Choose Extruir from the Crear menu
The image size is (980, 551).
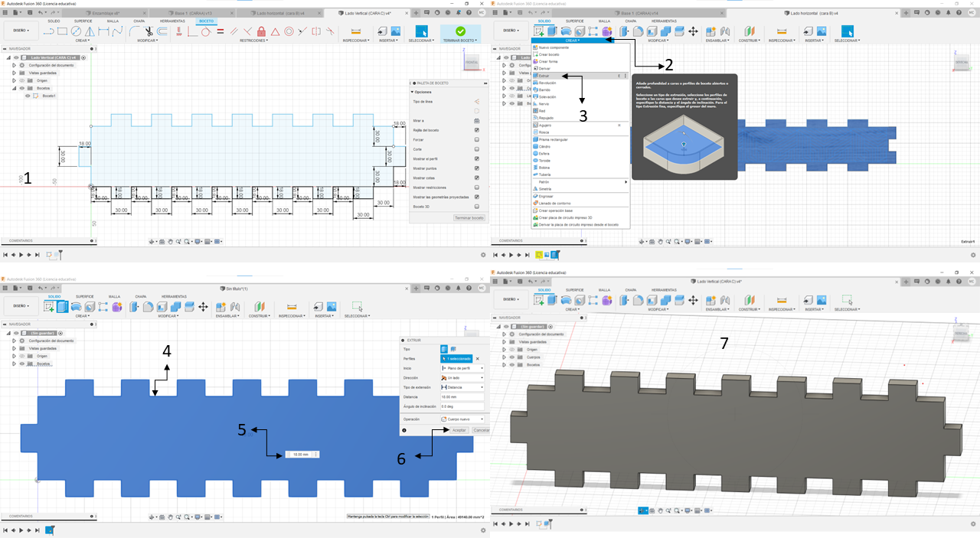[x=580, y=76]
